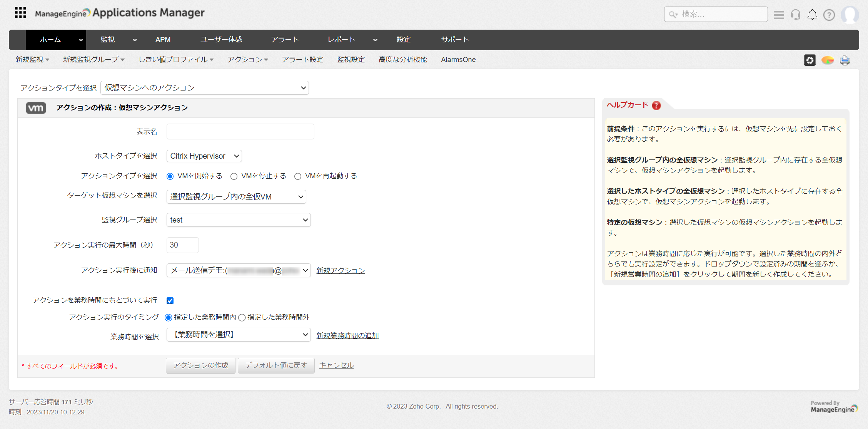Open the Citrix Hypervisor host type dropdown
868x429 pixels.
coord(204,156)
